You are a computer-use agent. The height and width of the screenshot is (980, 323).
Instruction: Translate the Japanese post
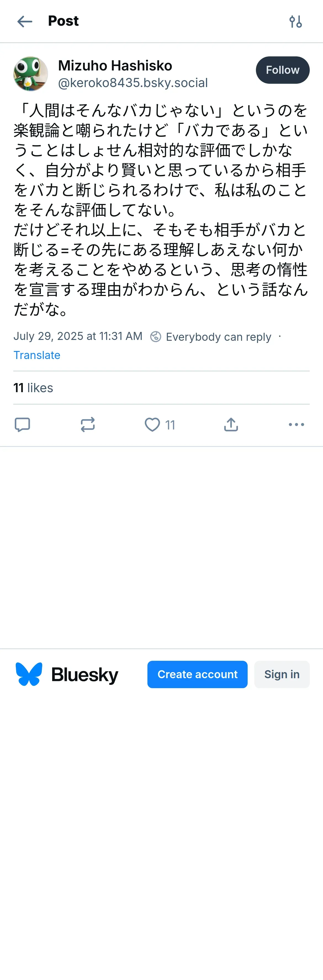point(37,355)
